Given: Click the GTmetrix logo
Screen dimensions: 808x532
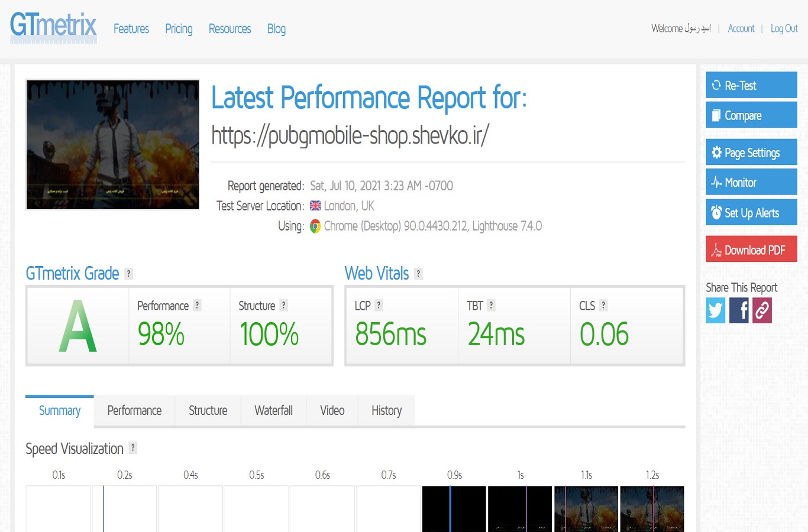Looking at the screenshot, I should click(x=53, y=28).
